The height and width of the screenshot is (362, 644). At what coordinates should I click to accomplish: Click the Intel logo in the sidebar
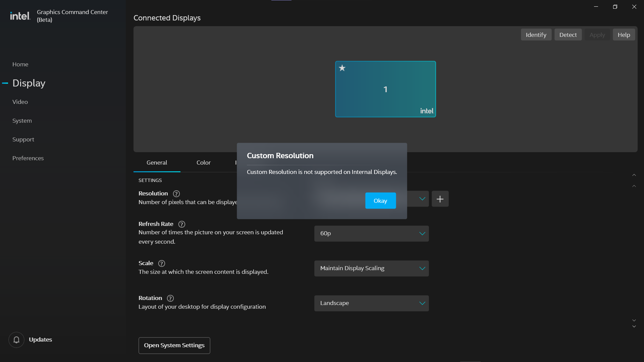(x=19, y=15)
